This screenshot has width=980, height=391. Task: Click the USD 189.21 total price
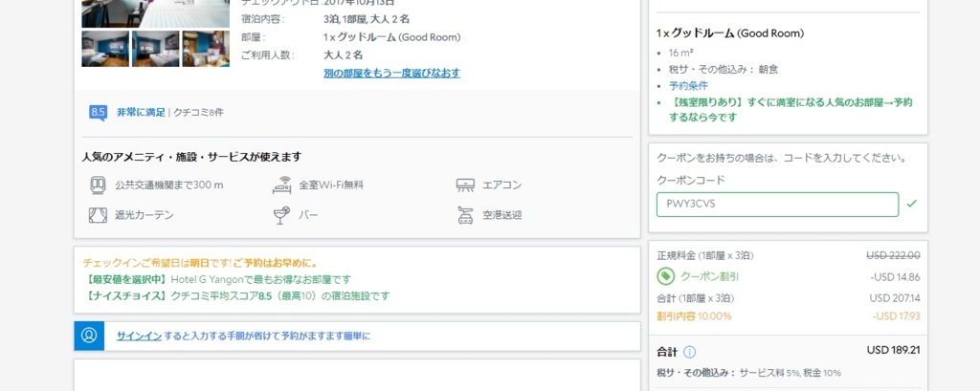[x=893, y=351]
